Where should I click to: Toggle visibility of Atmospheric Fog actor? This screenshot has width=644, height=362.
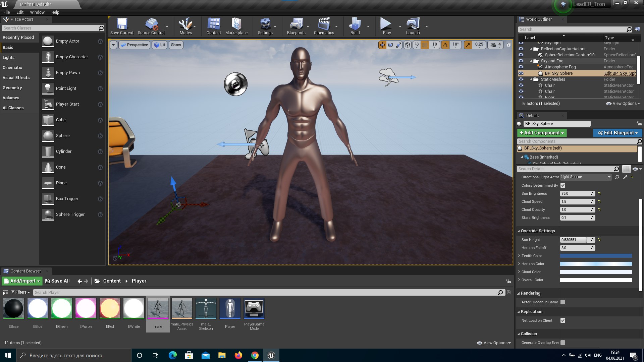[x=521, y=67]
